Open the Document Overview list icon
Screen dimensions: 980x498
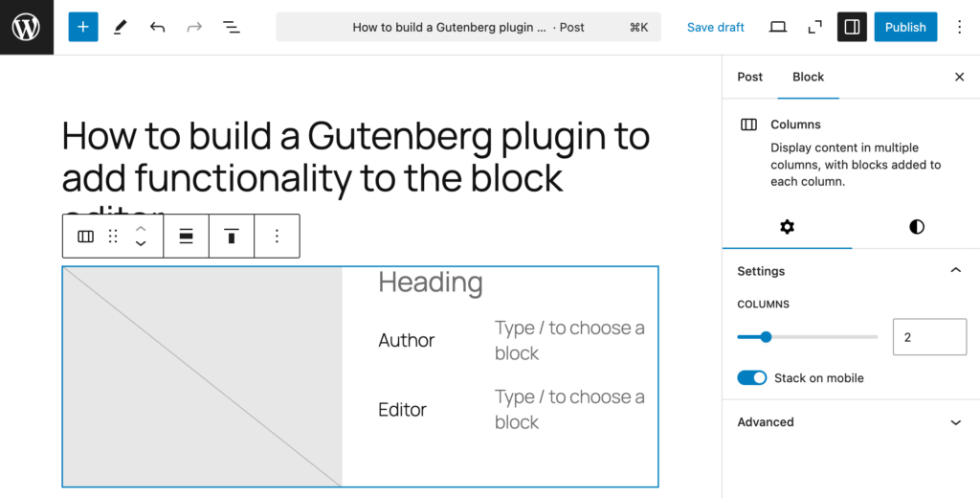click(x=232, y=27)
